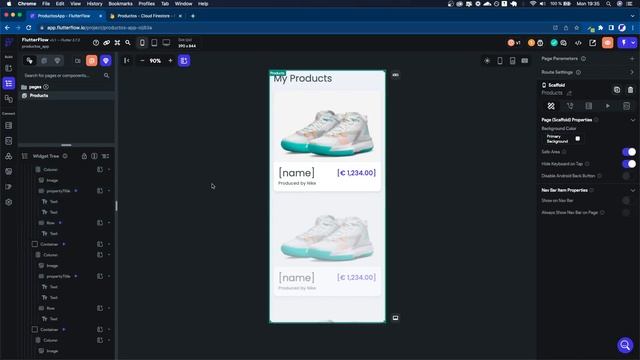This screenshot has height=360, width=640.
Task: Toggle device frame phone icon above canvas
Action: pyautogui.click(x=500, y=61)
